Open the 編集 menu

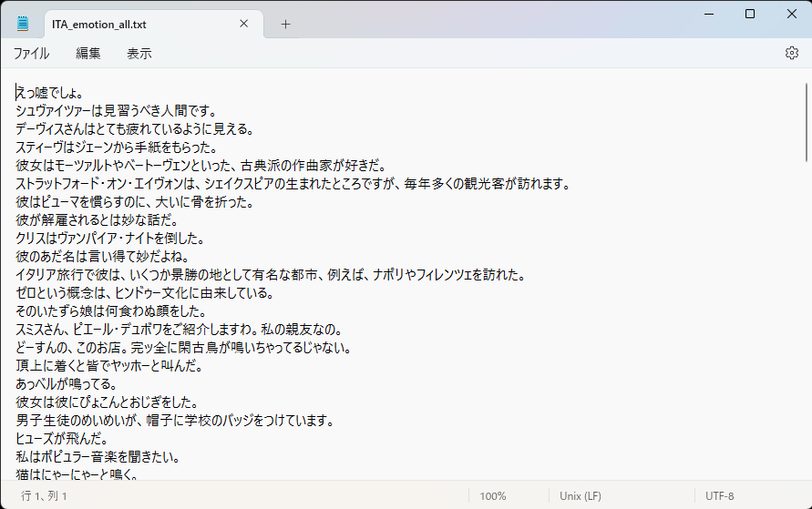click(88, 54)
